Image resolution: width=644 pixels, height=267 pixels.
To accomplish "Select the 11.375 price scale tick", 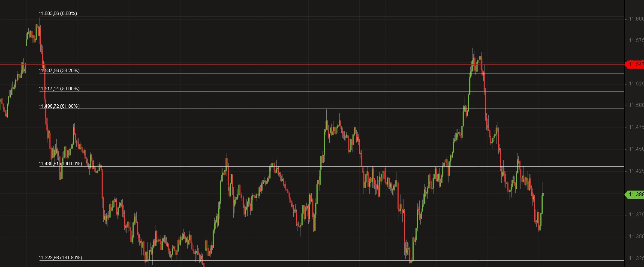I will coord(636,214).
